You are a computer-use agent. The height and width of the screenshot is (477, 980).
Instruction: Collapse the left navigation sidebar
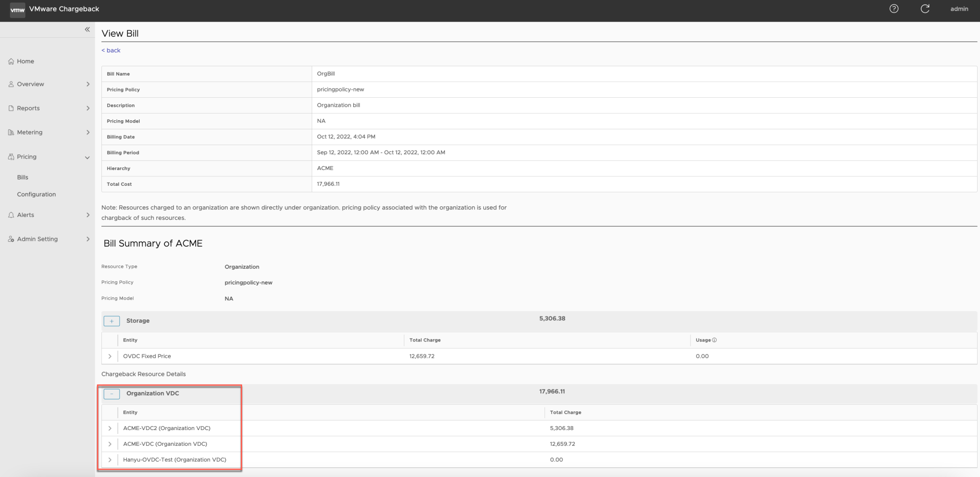[x=87, y=29]
